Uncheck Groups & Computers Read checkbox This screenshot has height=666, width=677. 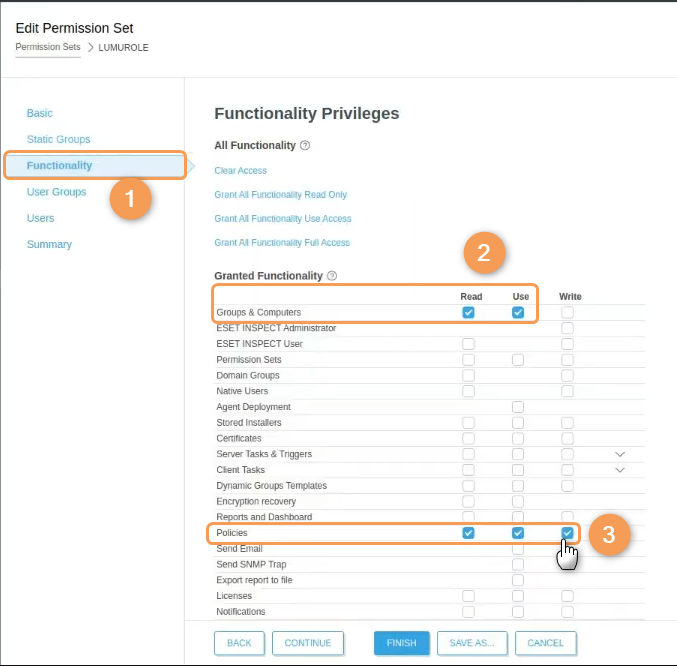pos(468,313)
